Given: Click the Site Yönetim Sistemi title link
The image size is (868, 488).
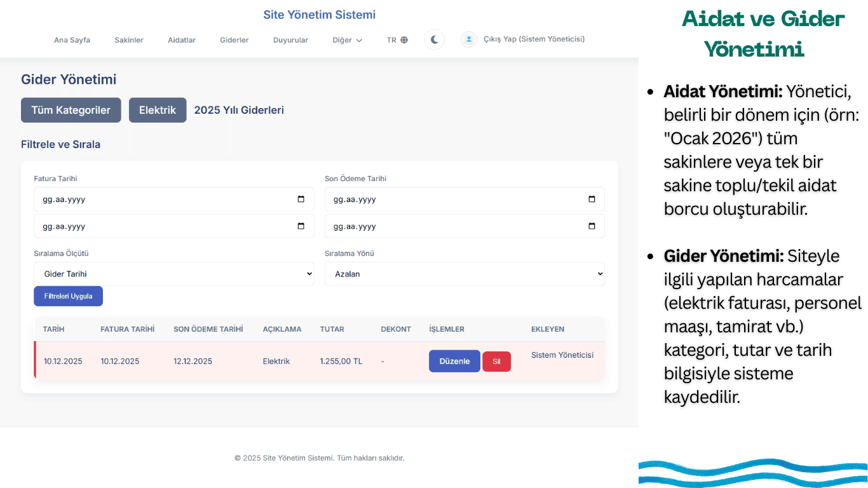Looking at the screenshot, I should pos(320,15).
